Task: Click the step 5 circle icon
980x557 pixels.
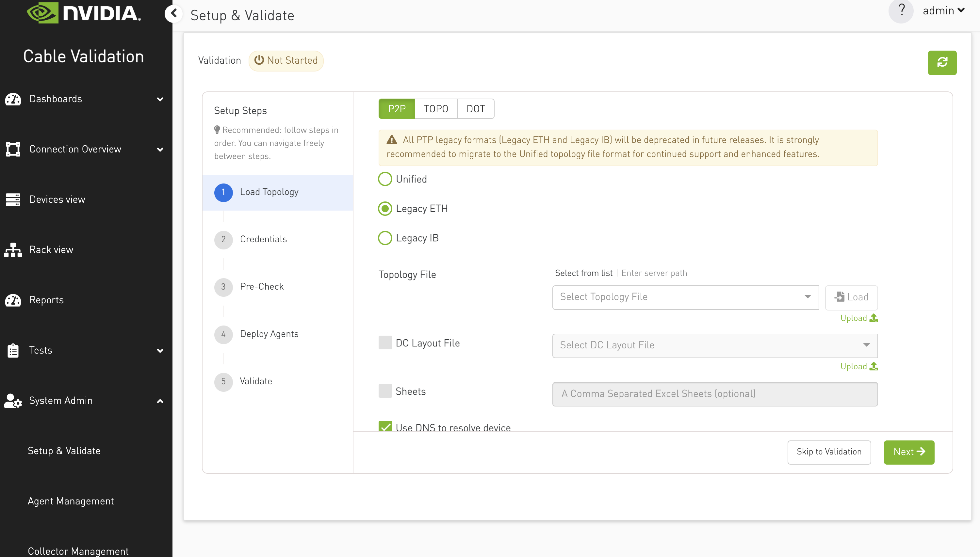Action: (223, 382)
